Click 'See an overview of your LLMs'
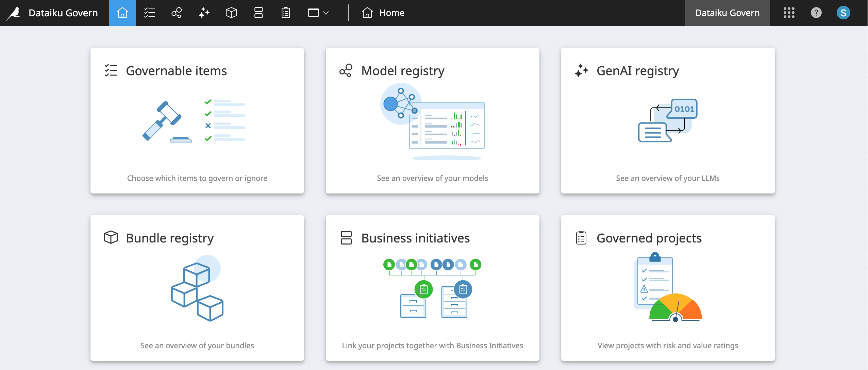The width and height of the screenshot is (868, 370). [x=668, y=178]
